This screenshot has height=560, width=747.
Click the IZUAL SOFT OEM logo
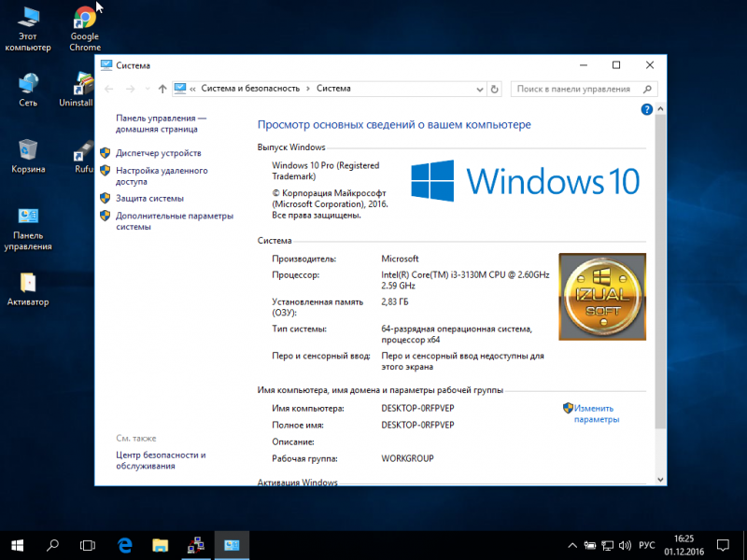602,297
